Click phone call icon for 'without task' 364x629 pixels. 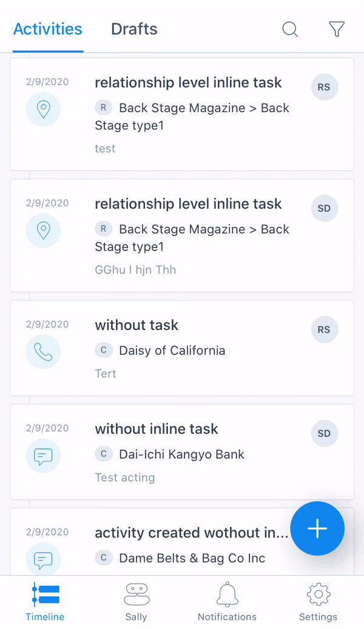[x=43, y=352]
